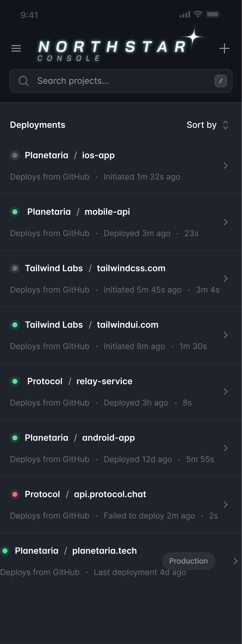Click the gray status dot beside ios-app

pyautogui.click(x=15, y=155)
